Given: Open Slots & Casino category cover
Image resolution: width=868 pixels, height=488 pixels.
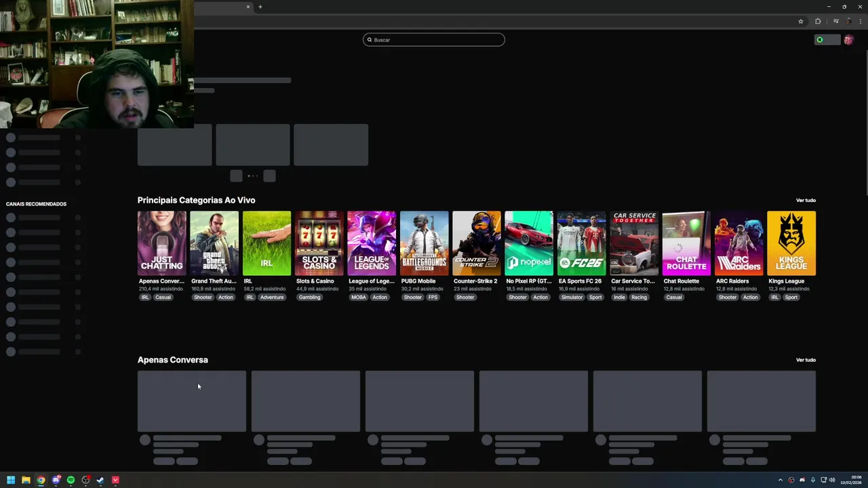Looking at the screenshot, I should [319, 243].
